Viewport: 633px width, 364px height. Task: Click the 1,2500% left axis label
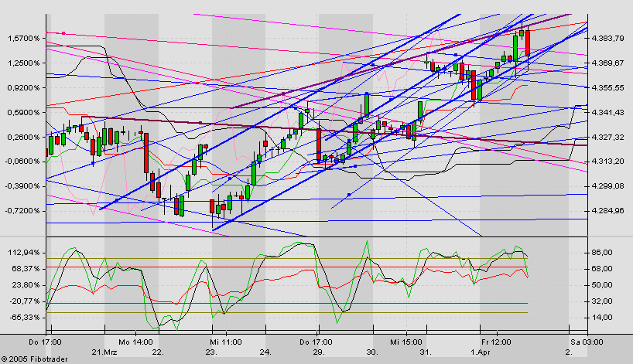pyautogui.click(x=24, y=63)
